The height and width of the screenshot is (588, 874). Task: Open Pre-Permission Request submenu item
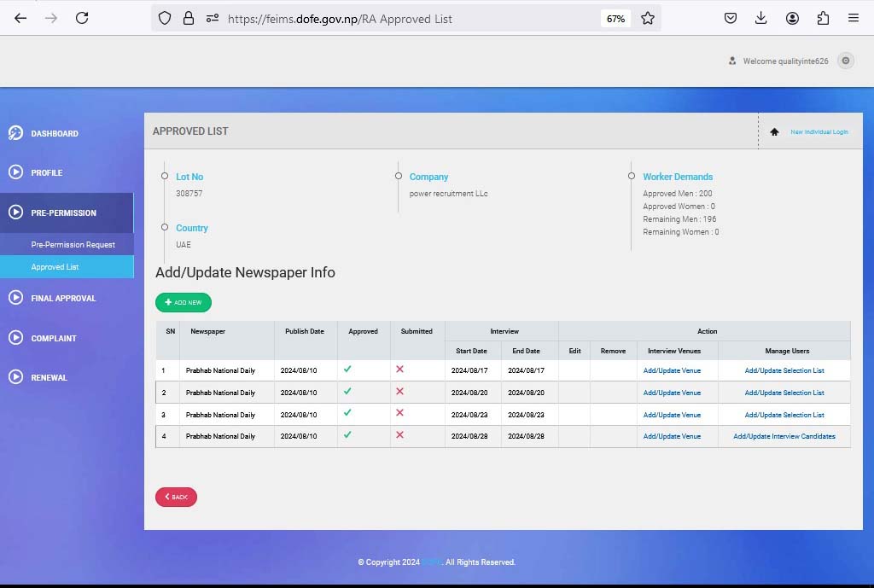pyautogui.click(x=73, y=245)
